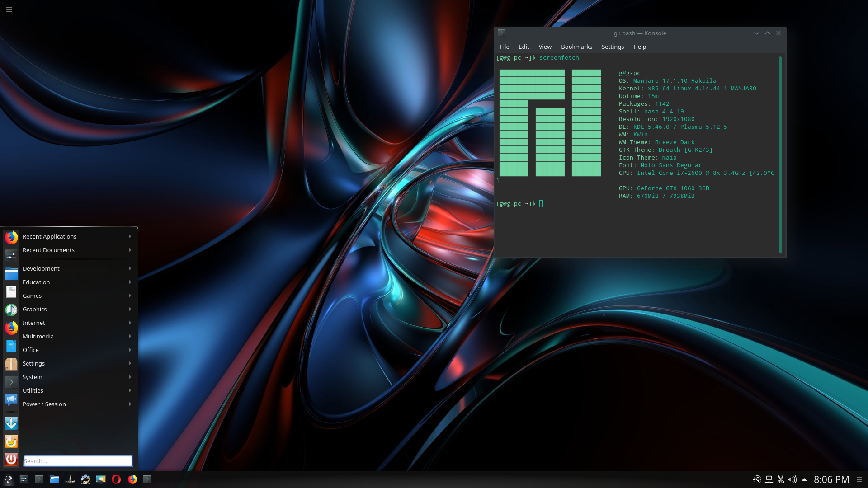Open the clipboard scissors tray icon
Viewport: 868px width, 488px height.
pos(781,479)
